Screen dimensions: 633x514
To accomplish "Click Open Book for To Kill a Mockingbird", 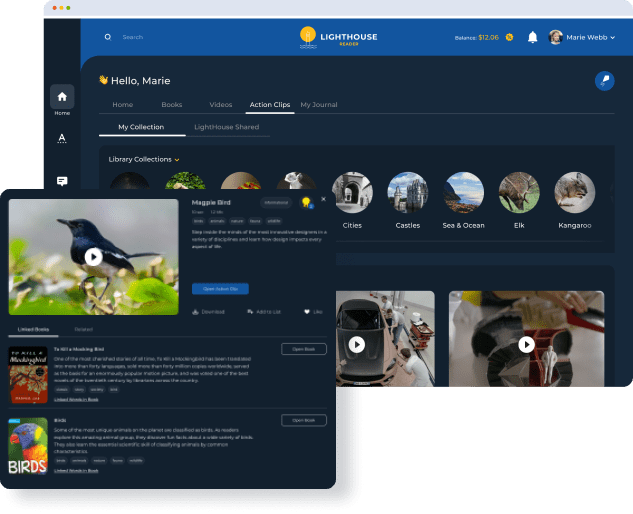I will [x=303, y=349].
